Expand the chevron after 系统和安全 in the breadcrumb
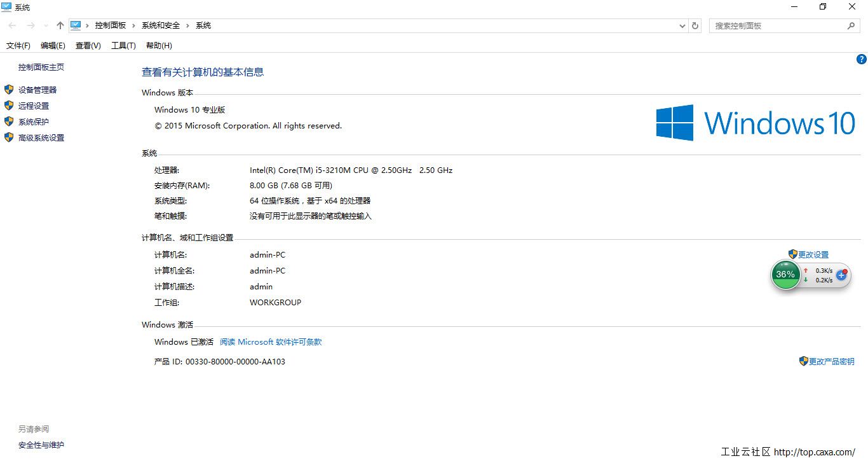The height and width of the screenshot is (463, 868). (x=188, y=25)
